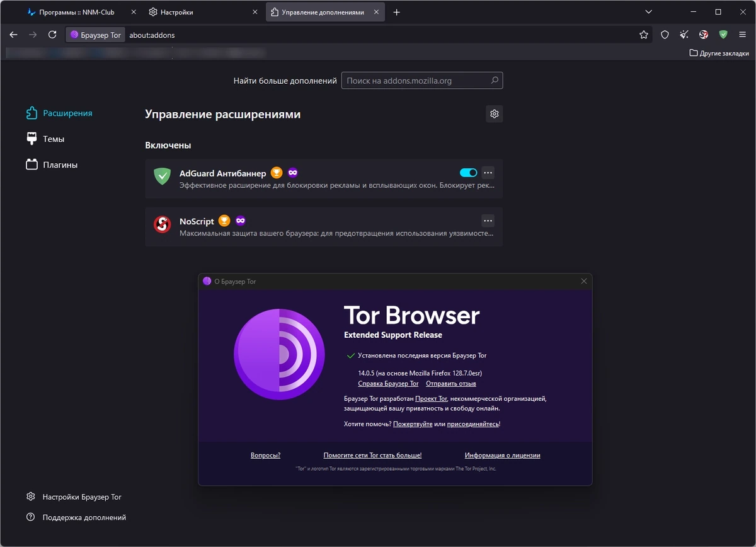
Task: Click the NoScript extension logo icon
Action: [163, 224]
